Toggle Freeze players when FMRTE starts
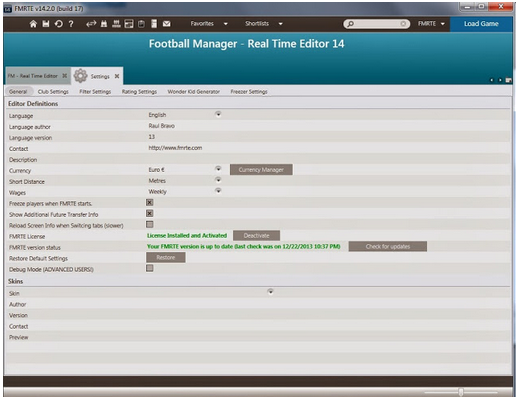 (150, 202)
